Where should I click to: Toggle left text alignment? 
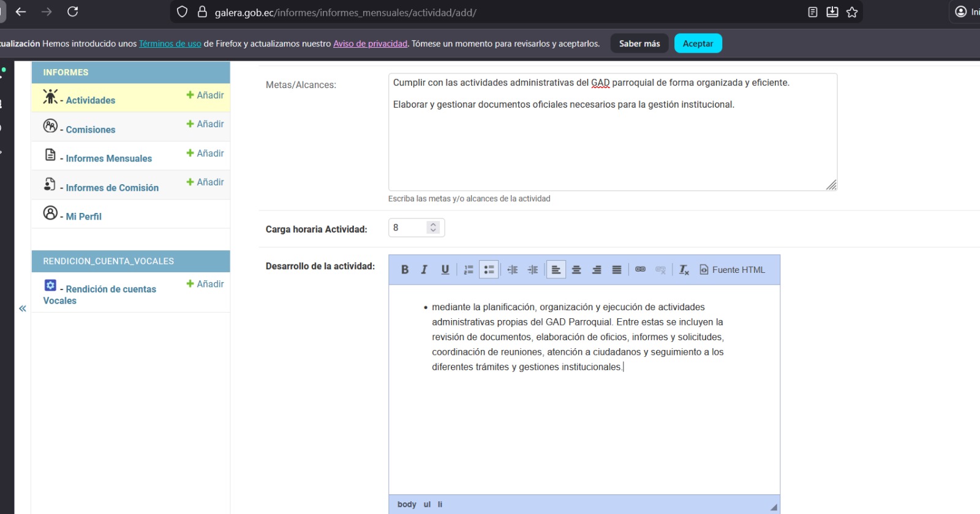tap(556, 270)
